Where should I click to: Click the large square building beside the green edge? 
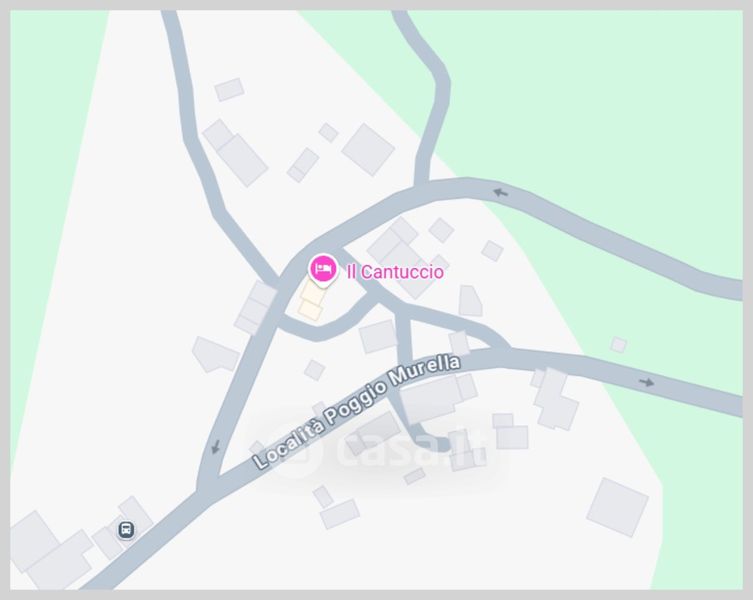point(618,507)
